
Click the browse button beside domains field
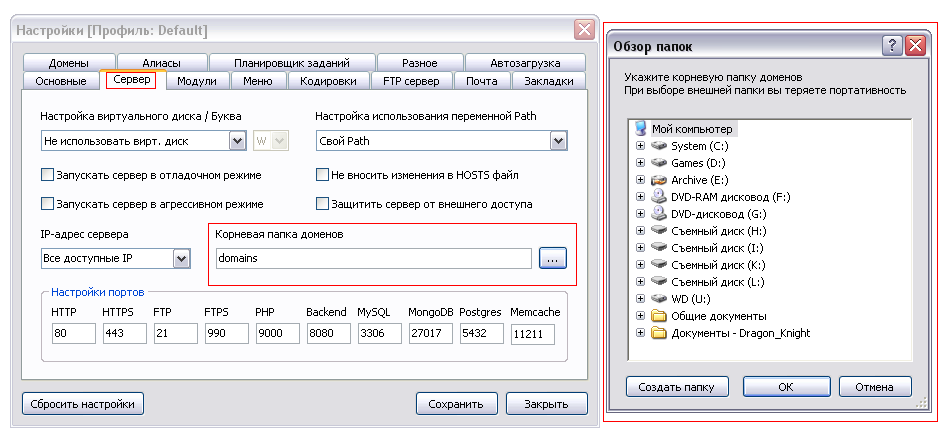[x=552, y=258]
